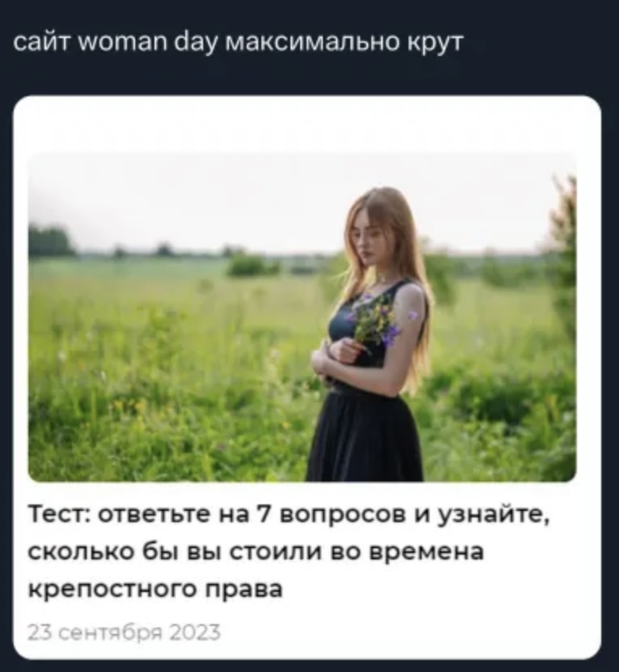619x672 pixels.
Task: Click the tall tree at the photo's right edge
Action: click(x=565, y=257)
